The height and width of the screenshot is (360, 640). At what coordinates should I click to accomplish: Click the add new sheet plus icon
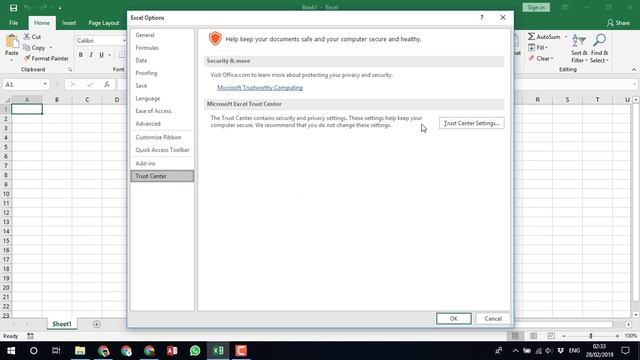pos(97,324)
